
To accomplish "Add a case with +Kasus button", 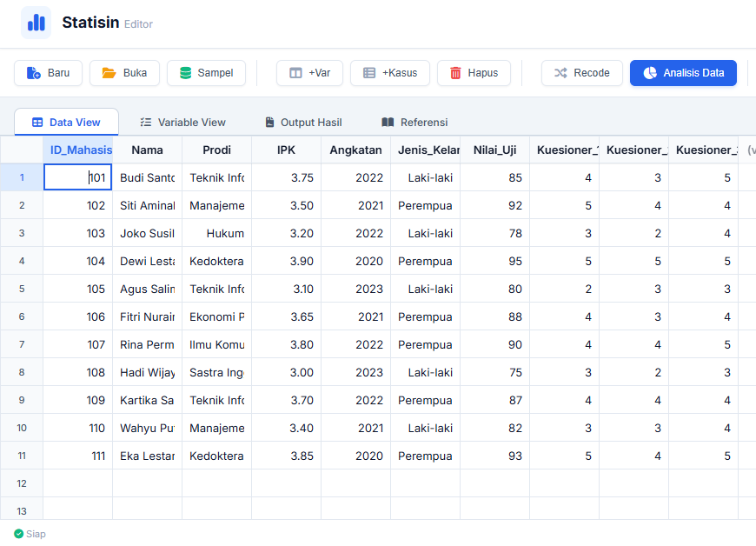I will tap(390, 73).
